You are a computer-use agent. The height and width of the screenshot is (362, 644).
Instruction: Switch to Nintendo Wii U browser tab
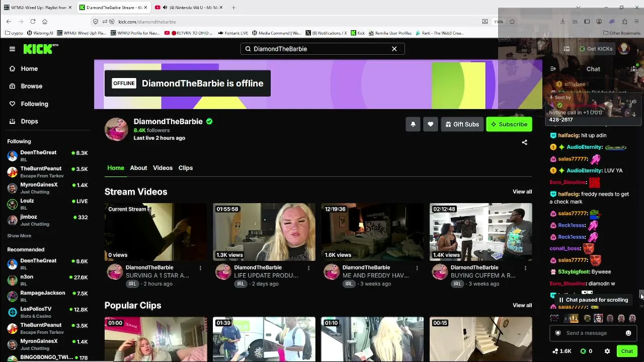click(189, 8)
